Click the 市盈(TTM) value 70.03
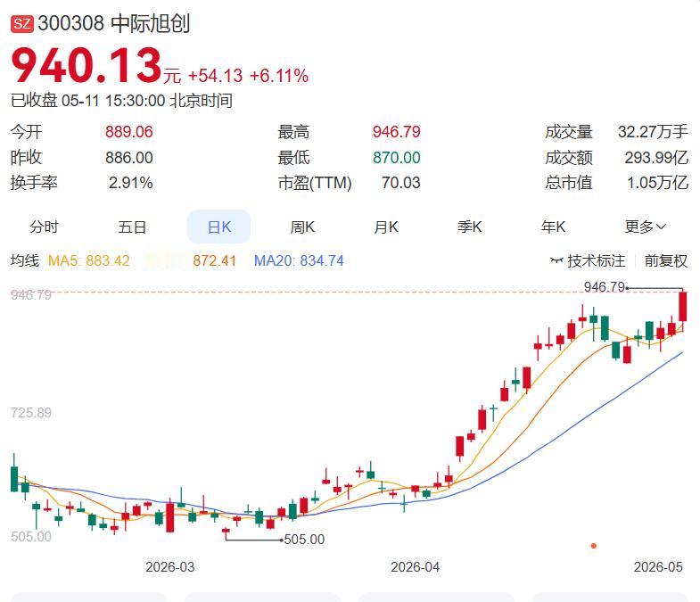Screen dimensions: 700x602 click(401, 183)
